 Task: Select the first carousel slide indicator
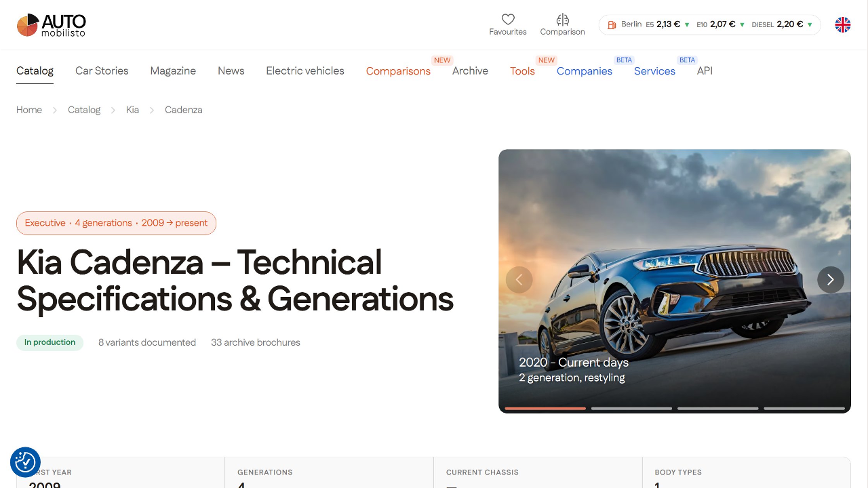tap(545, 409)
